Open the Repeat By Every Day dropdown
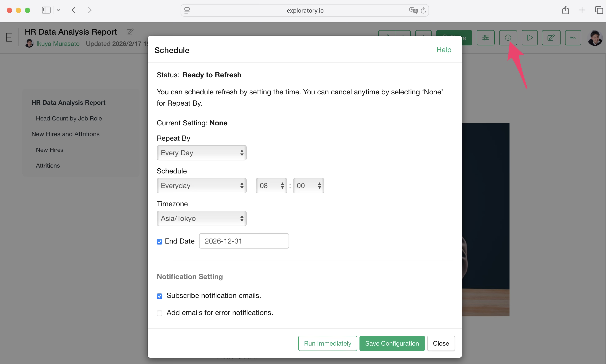Screen dimensions: 606x364 point(202,153)
